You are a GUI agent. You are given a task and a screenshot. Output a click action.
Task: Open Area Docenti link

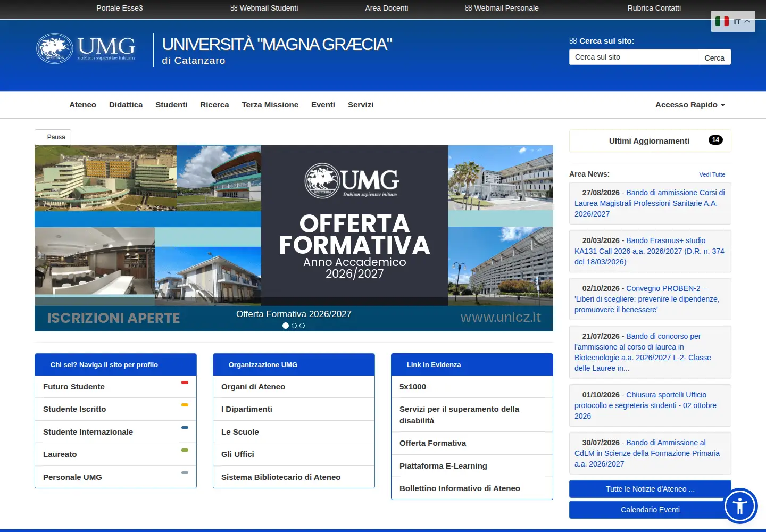point(387,8)
